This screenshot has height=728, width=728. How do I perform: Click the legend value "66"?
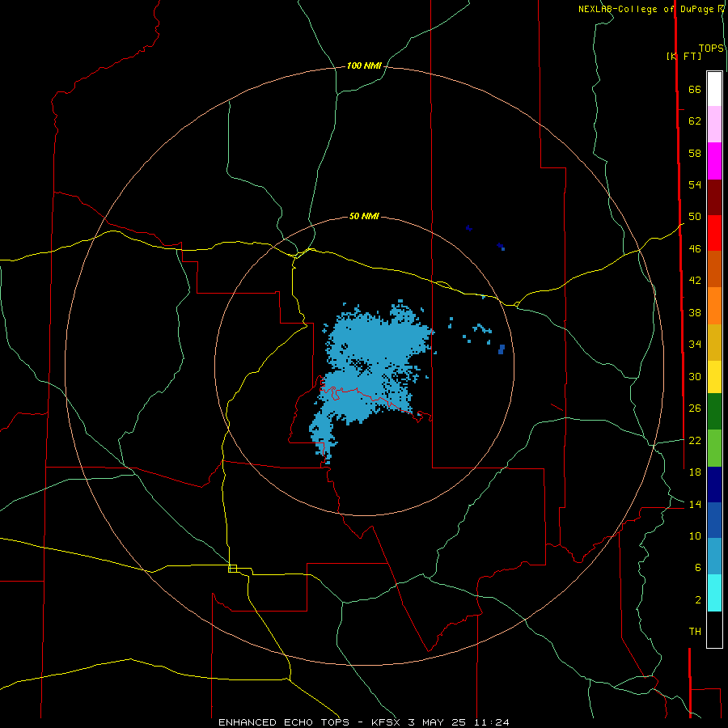click(x=695, y=89)
